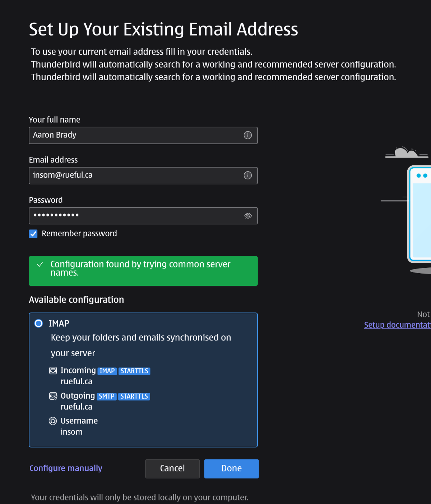Image resolution: width=431 pixels, height=504 pixels.
Task: Open the Setup documentation link
Action: pos(397,325)
